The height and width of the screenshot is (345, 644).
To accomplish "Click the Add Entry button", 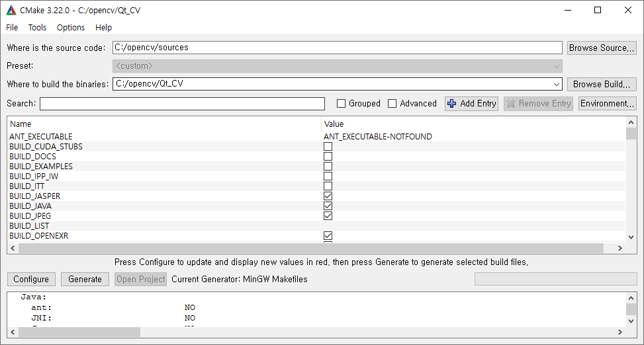I will coord(471,104).
